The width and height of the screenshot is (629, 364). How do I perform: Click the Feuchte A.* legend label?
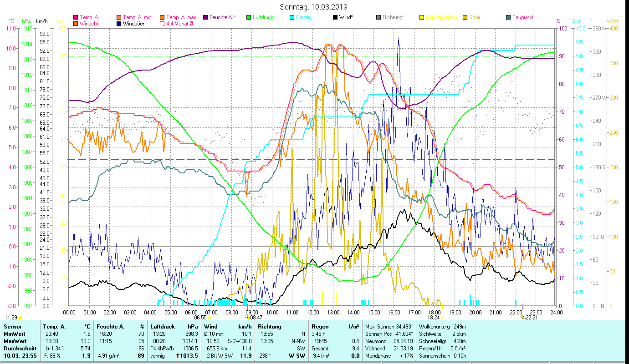pyautogui.click(x=222, y=17)
